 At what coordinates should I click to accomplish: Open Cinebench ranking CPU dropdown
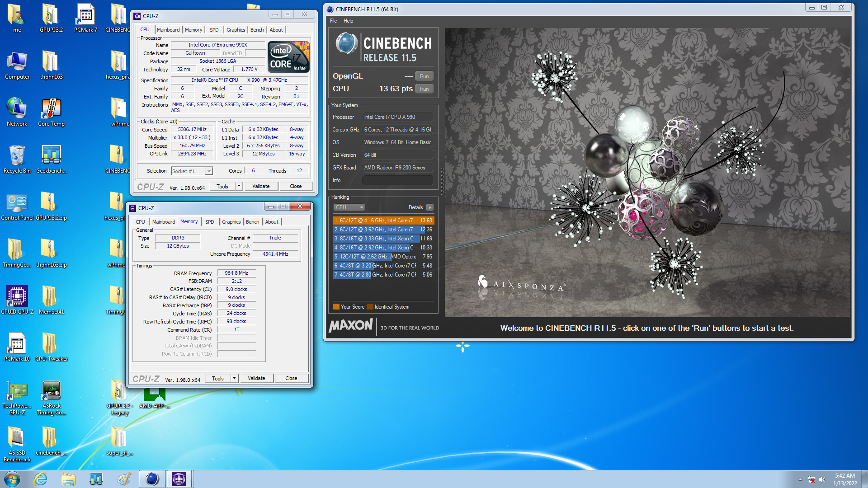pyautogui.click(x=349, y=207)
